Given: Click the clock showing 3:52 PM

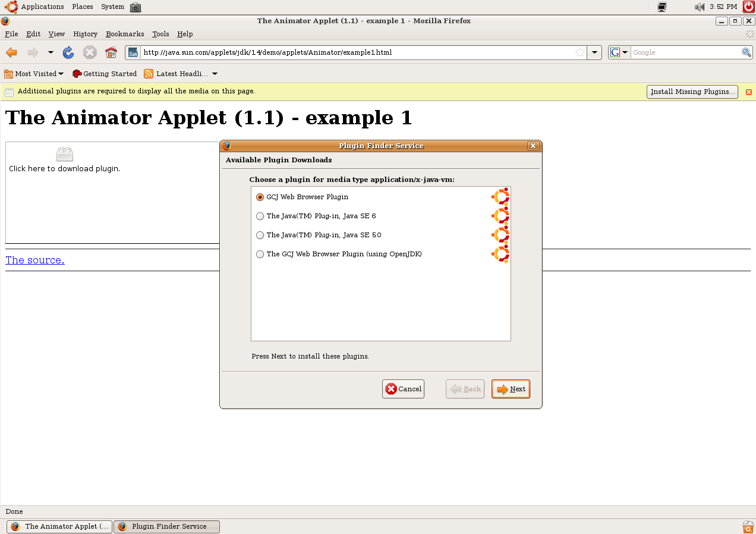Looking at the screenshot, I should click(x=723, y=7).
